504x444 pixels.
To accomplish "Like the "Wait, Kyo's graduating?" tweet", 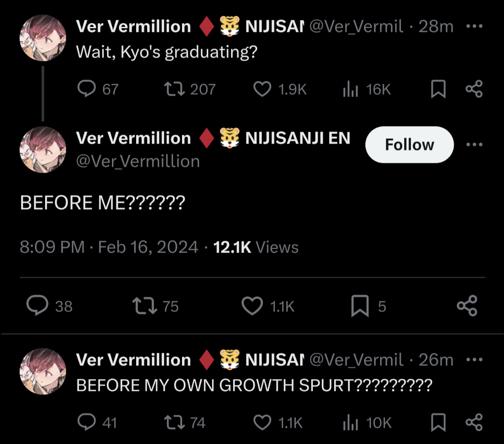I will [x=262, y=89].
